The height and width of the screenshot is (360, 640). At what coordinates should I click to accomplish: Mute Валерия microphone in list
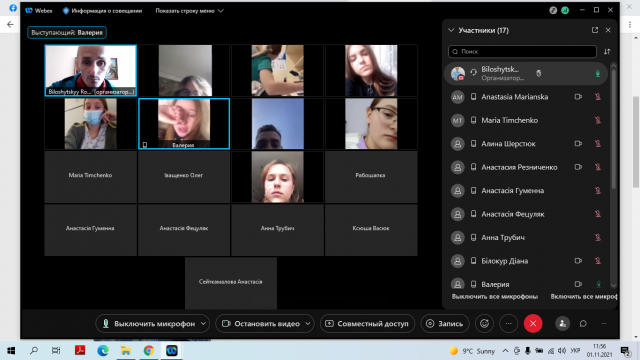point(598,284)
